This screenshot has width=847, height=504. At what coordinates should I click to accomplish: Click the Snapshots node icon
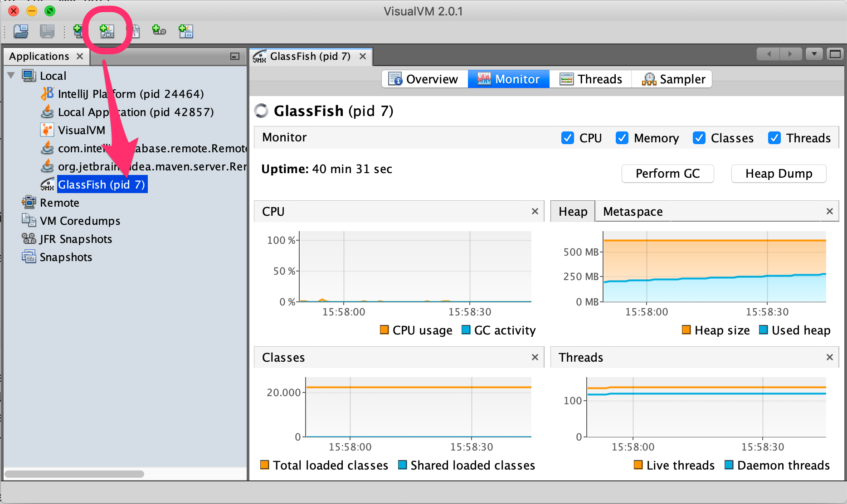[x=29, y=257]
